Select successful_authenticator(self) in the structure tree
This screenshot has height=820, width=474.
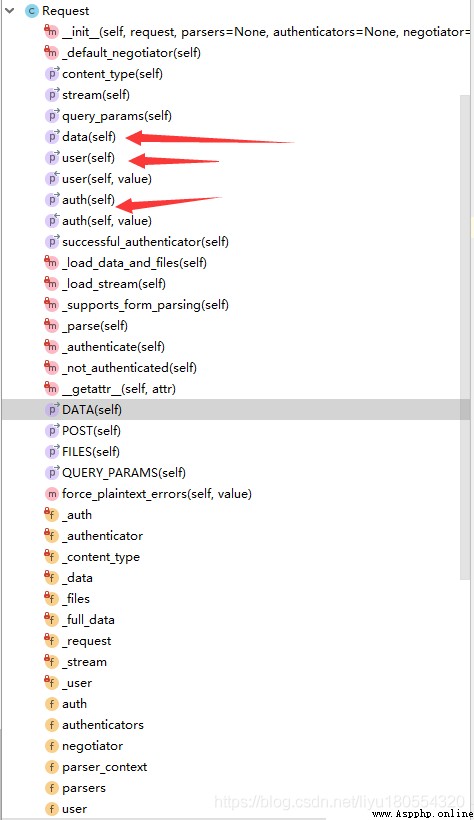pyautogui.click(x=145, y=242)
